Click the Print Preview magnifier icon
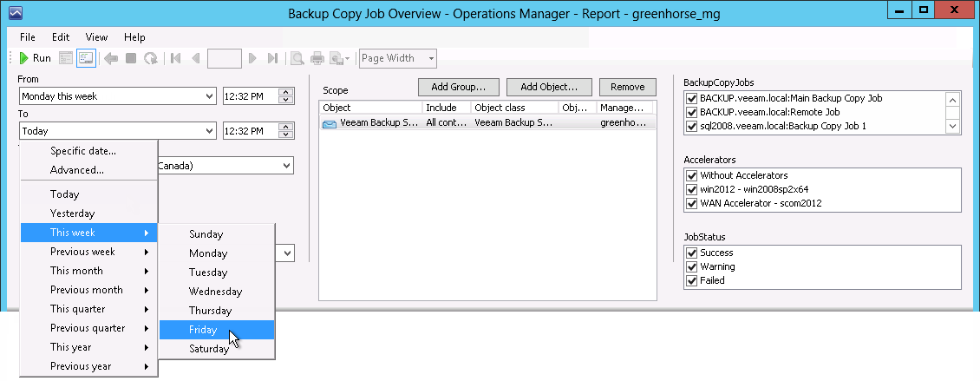The height and width of the screenshot is (381, 980). coord(297,58)
